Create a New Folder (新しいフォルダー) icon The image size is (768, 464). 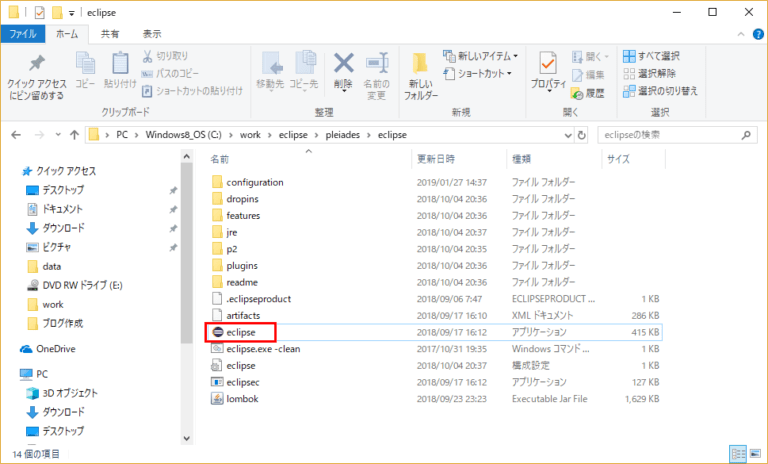420,70
